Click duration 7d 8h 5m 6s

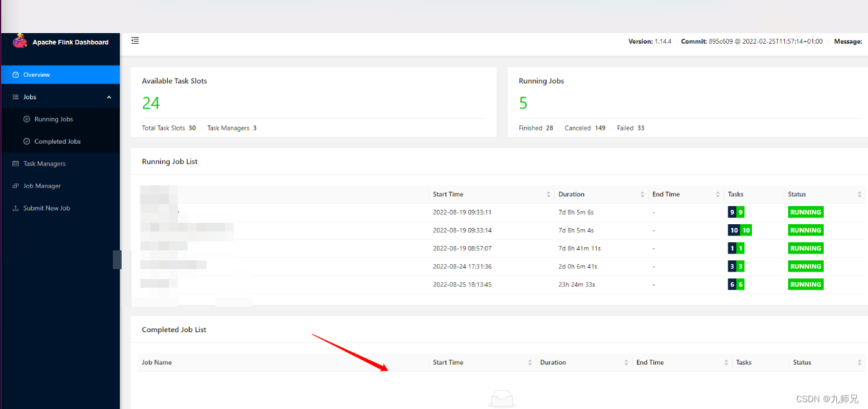(576, 212)
